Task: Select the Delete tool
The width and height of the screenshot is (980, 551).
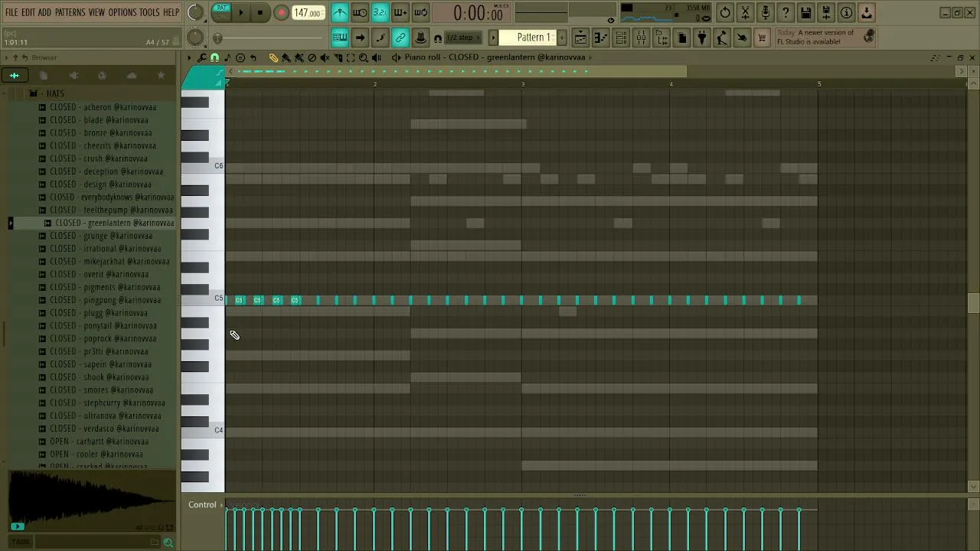Action: click(x=312, y=57)
